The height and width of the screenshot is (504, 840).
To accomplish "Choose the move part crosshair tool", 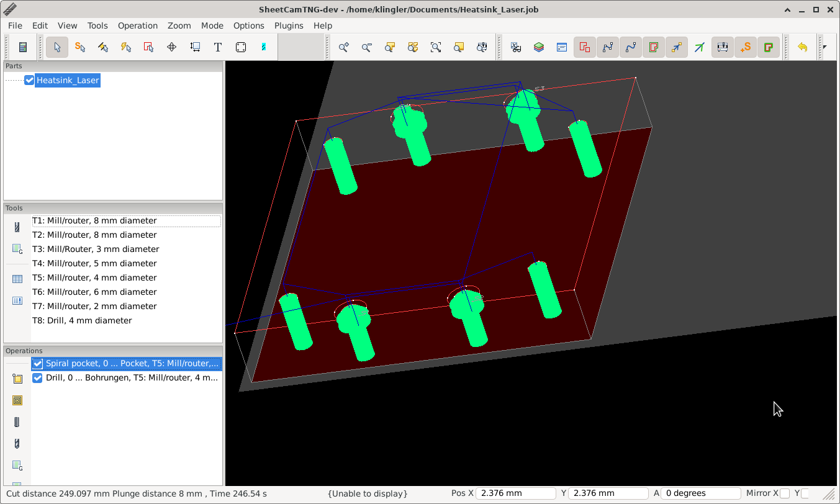I will (x=172, y=47).
